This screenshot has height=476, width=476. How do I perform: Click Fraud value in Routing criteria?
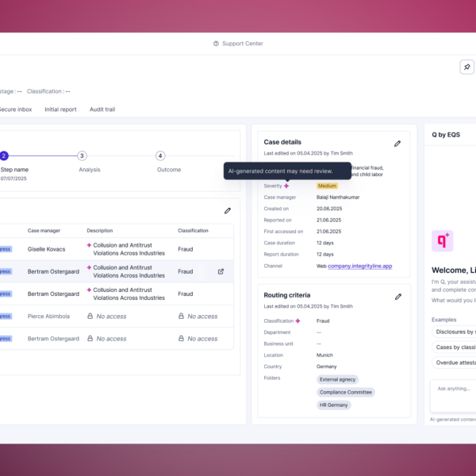[323, 321]
